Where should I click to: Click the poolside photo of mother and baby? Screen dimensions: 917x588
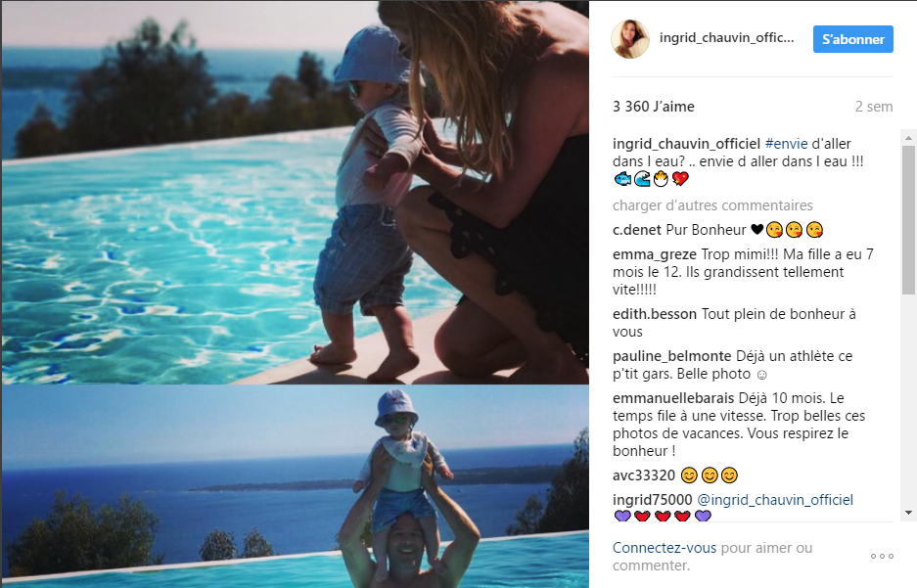pos(295,193)
